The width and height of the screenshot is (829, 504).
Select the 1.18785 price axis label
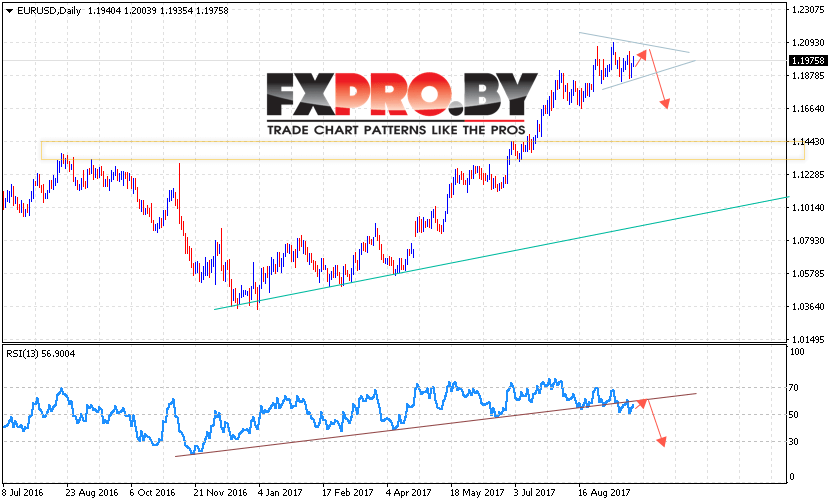tap(808, 76)
